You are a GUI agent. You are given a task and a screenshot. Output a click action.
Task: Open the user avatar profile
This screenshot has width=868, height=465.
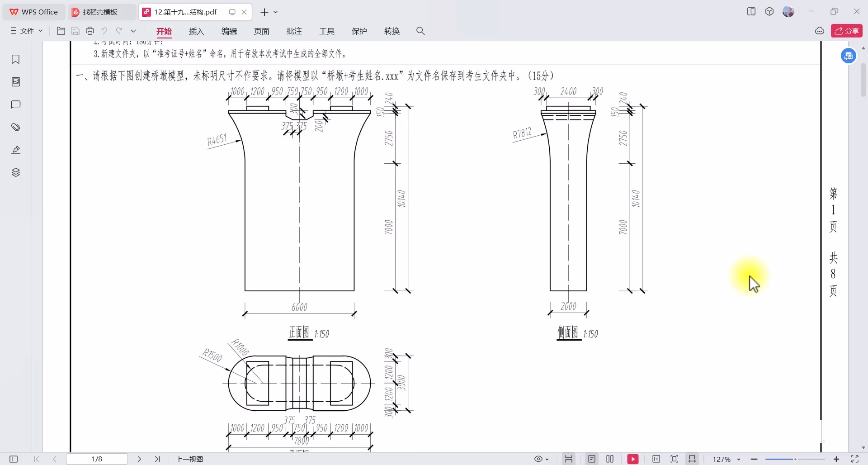point(788,12)
